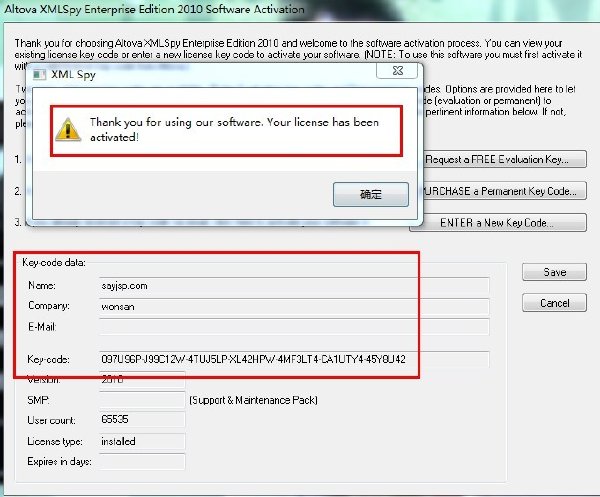This screenshot has height=497, width=600.
Task: Request a FREE Evaluation Key
Action: click(504, 159)
